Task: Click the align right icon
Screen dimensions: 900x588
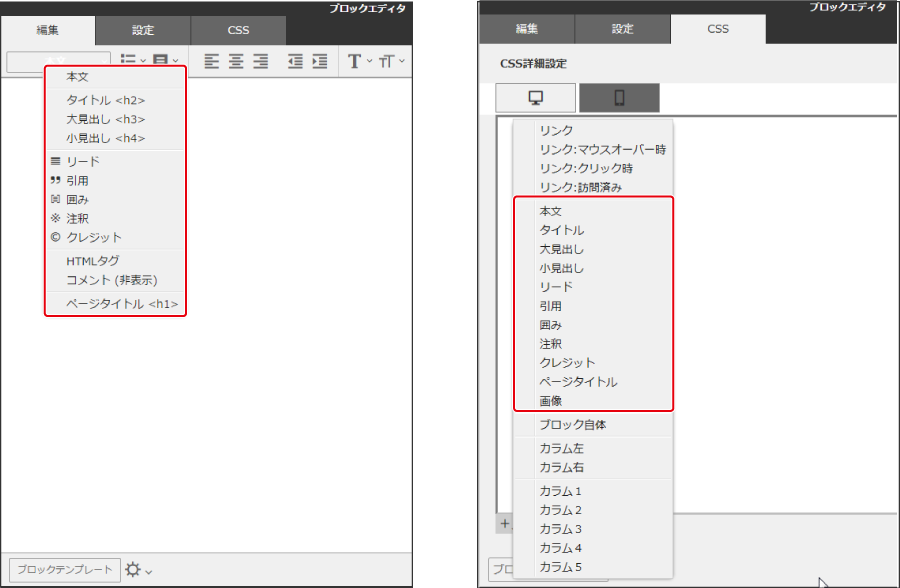Action: coord(261,61)
